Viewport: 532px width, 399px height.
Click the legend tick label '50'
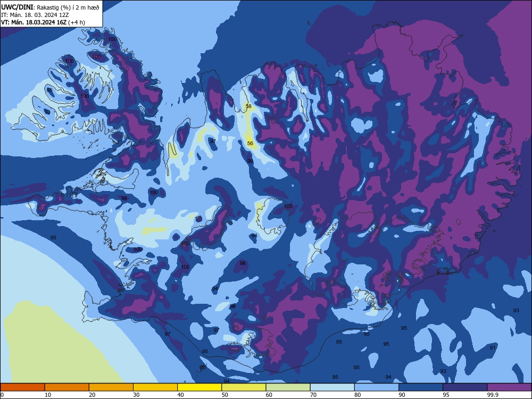[x=225, y=395]
